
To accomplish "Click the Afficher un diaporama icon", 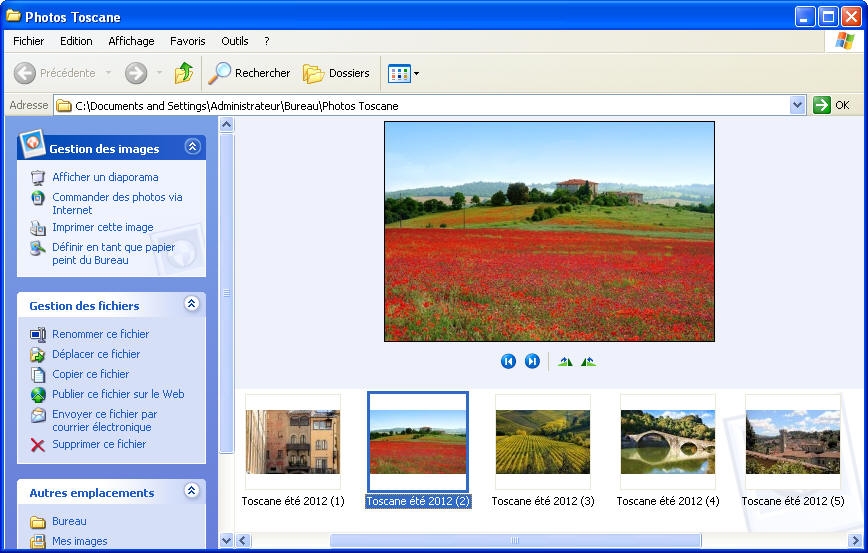I will point(38,178).
